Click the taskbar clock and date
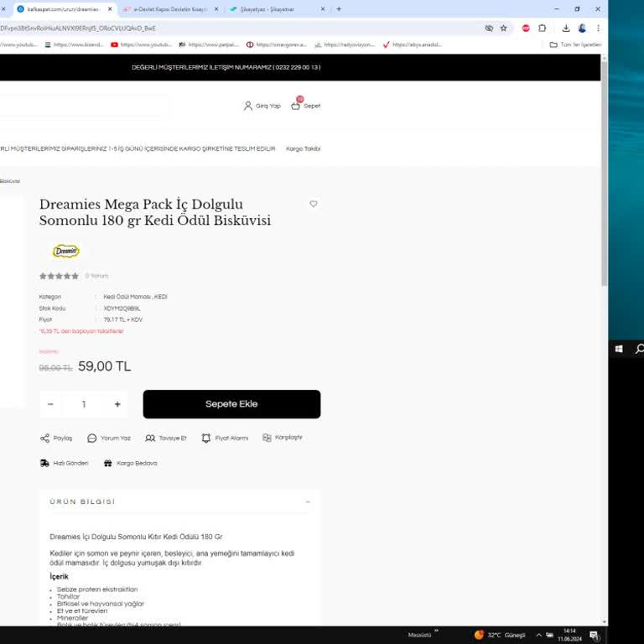This screenshot has width=644, height=644. click(569, 635)
